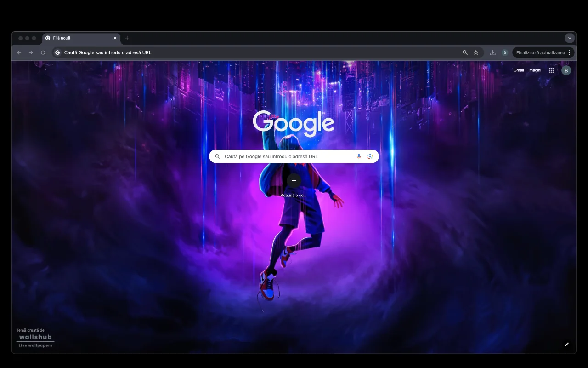Open the Chrome three-dot menu

(x=569, y=52)
